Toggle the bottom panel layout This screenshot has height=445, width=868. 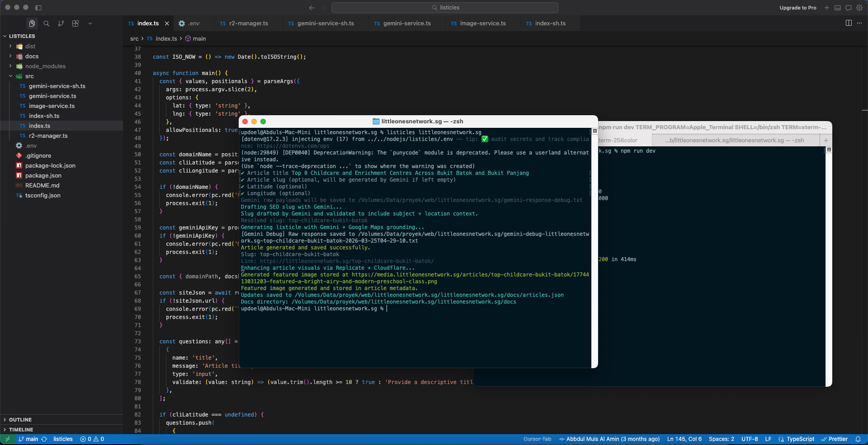(x=838, y=8)
